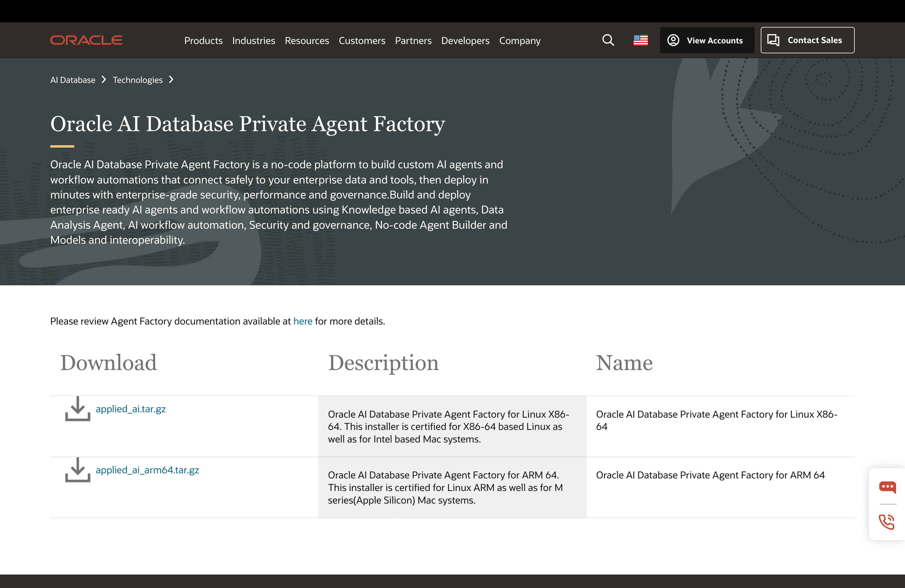Go to Technologies breadcrumb
This screenshot has width=905, height=588.
[138, 80]
